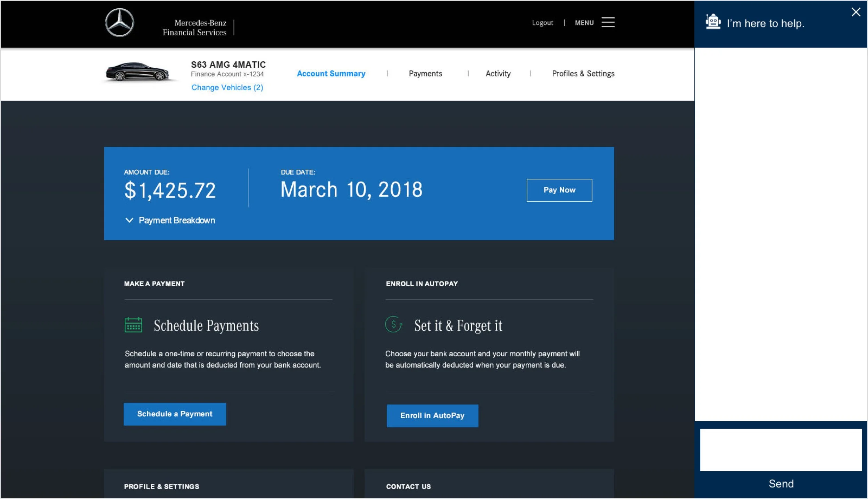Click the CONTACT US section title
This screenshot has height=499, width=868.
pyautogui.click(x=409, y=487)
